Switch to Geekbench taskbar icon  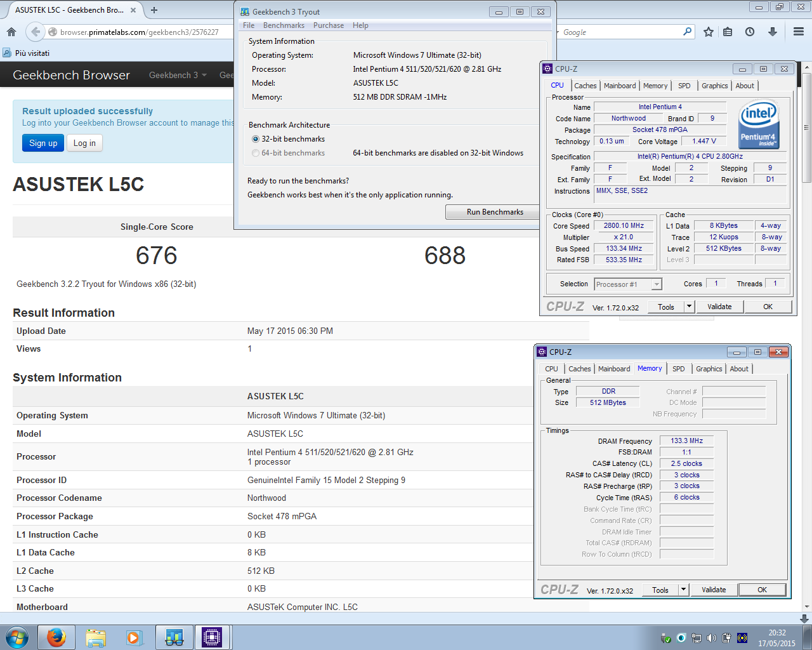[x=174, y=637]
